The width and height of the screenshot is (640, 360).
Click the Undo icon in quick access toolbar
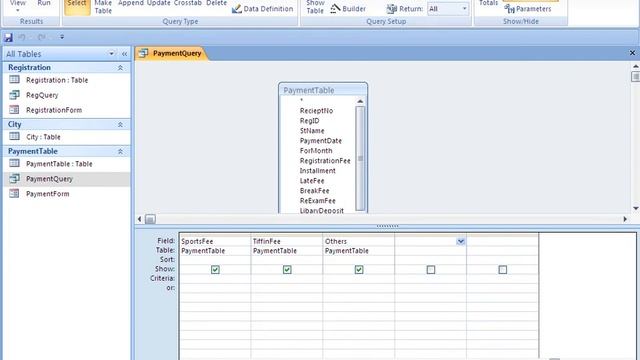point(22,37)
